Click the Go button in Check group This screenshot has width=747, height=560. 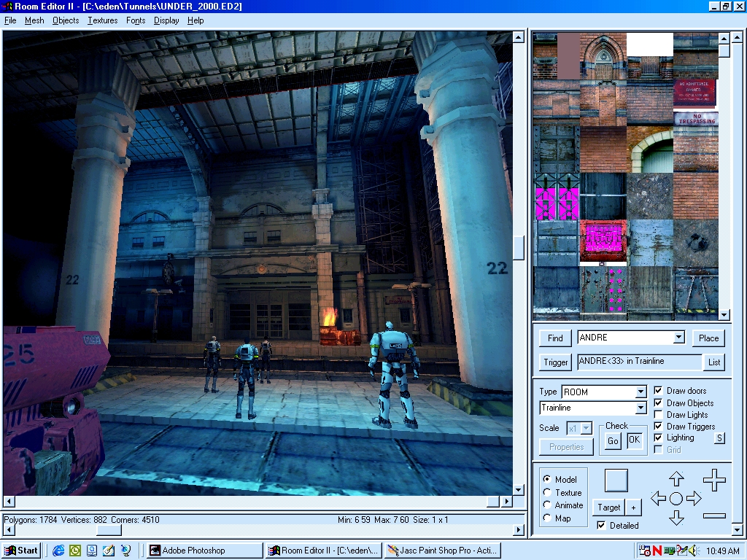613,441
